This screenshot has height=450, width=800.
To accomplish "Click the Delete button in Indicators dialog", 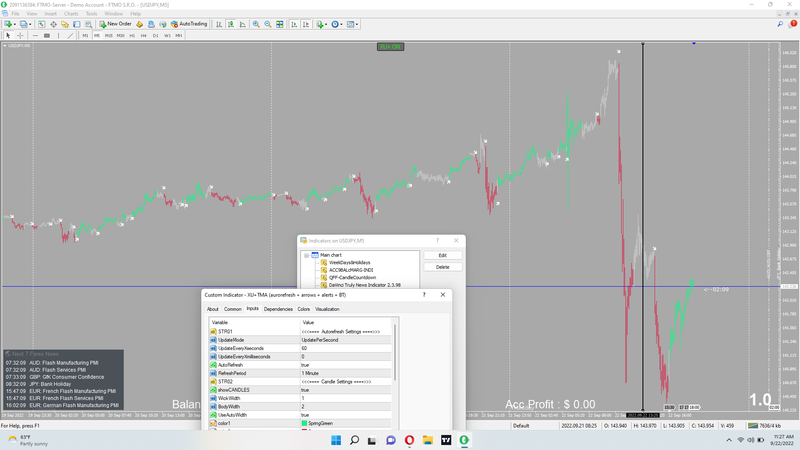I will coord(442,267).
